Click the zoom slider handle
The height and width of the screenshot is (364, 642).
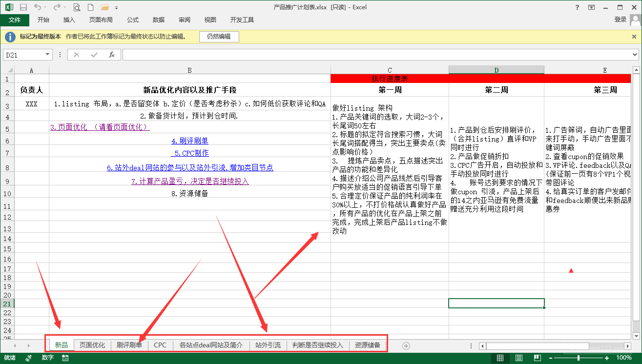point(579,358)
